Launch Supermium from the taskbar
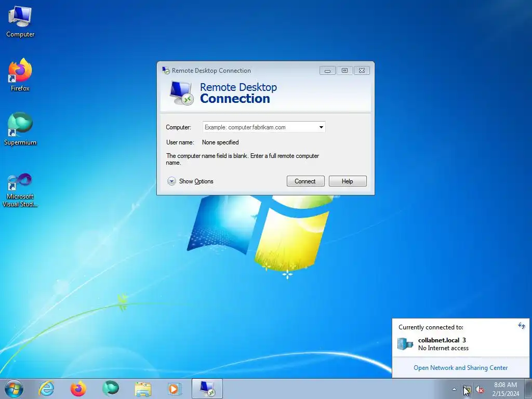The width and height of the screenshot is (532, 399). (x=111, y=389)
